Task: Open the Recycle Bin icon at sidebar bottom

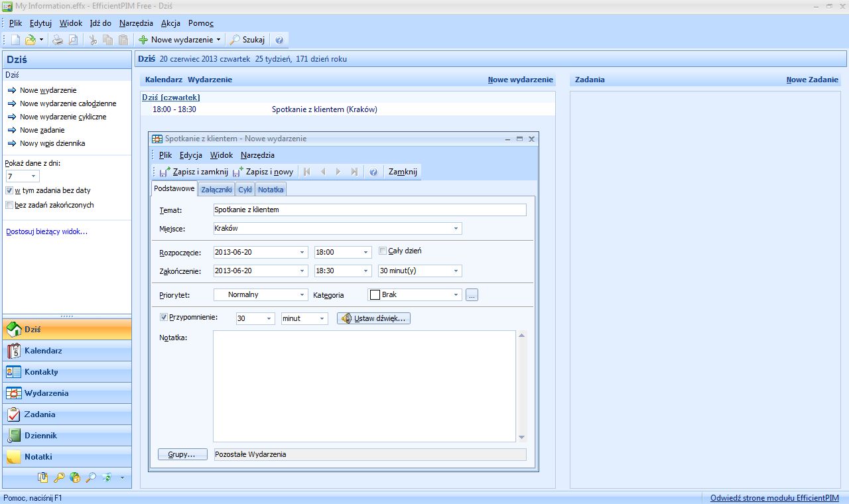Action: tap(106, 477)
